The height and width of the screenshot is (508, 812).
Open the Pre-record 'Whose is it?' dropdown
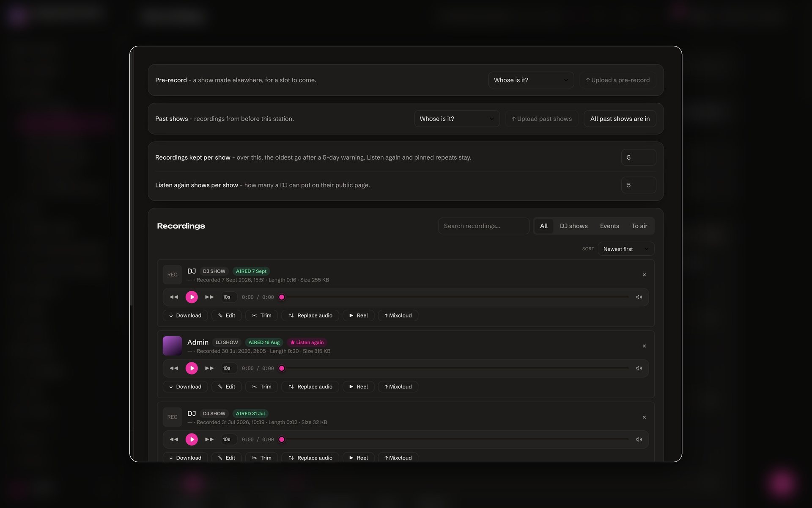[x=531, y=80]
